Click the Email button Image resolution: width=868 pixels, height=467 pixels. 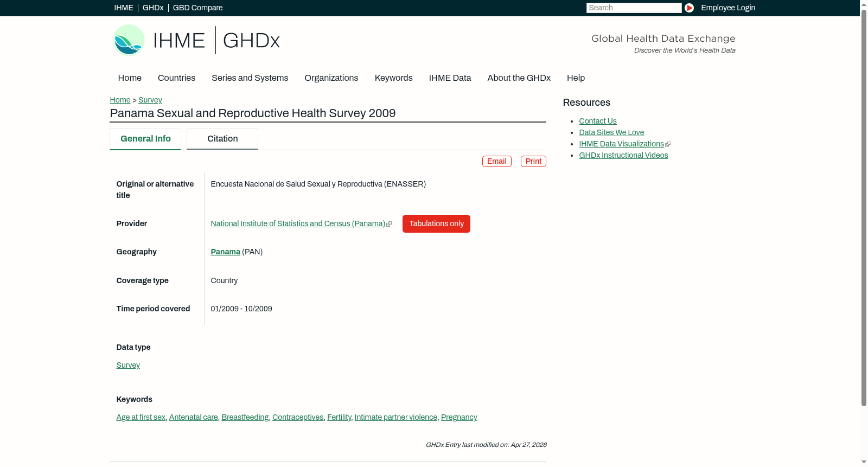[x=497, y=161]
